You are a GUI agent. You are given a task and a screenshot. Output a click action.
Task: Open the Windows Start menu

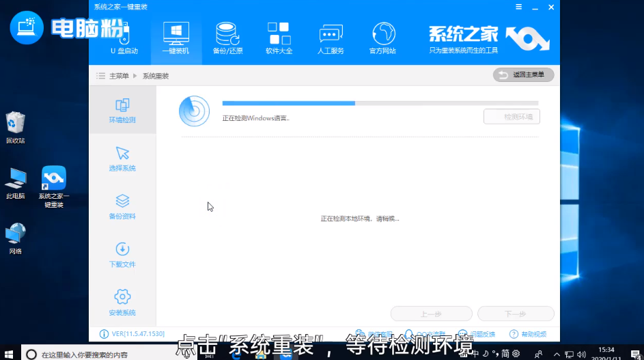tap(9, 354)
